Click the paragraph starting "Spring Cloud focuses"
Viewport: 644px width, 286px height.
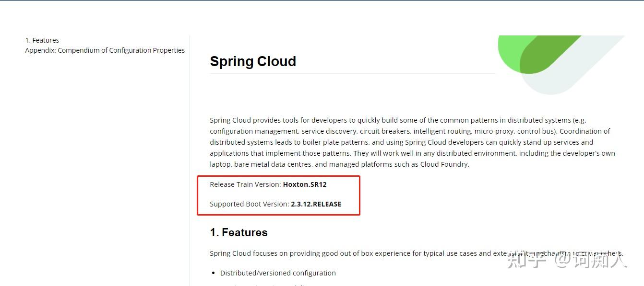[336, 253]
